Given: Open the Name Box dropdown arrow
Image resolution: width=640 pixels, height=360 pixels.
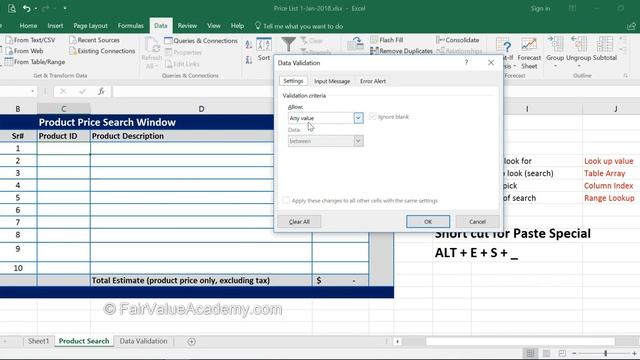Looking at the screenshot, I should pos(33,91).
